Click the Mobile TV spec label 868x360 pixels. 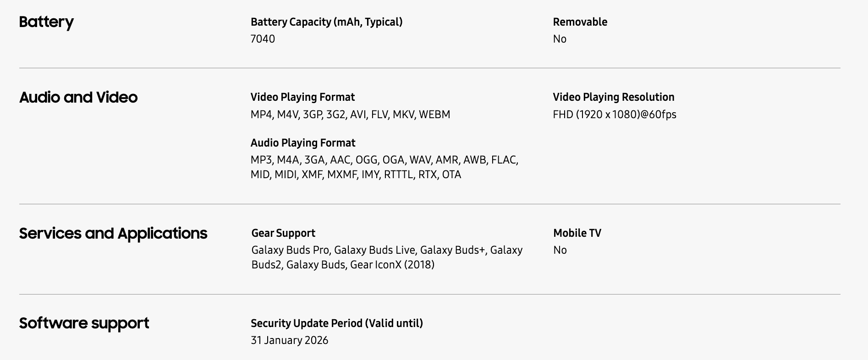click(x=577, y=233)
